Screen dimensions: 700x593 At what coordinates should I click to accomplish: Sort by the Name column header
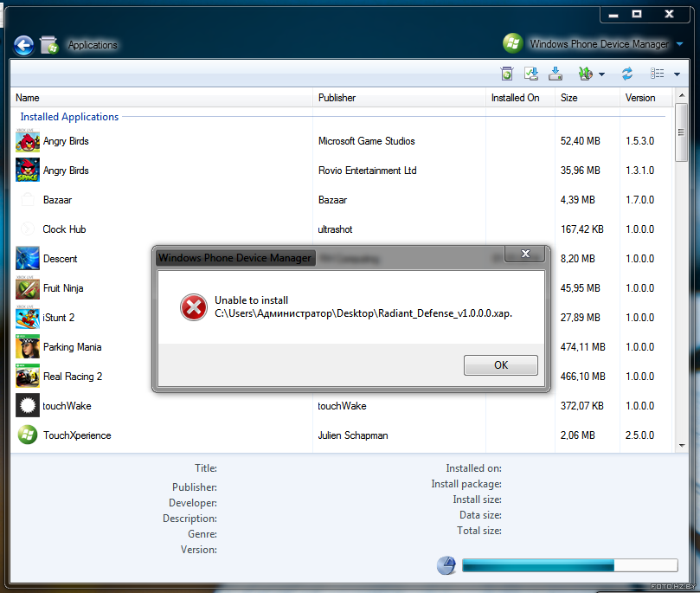coord(162,98)
